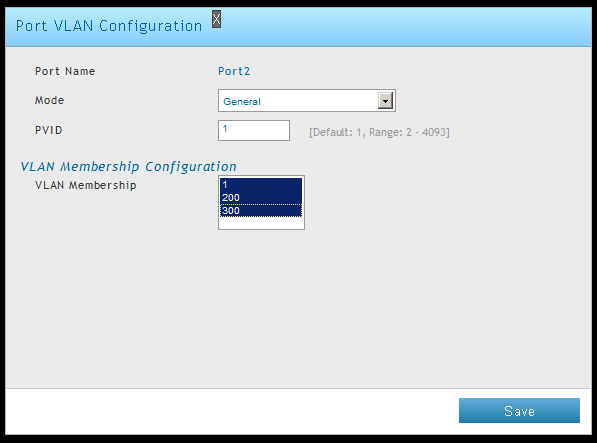Click empty row below 300 in VLAN list

coord(261,223)
